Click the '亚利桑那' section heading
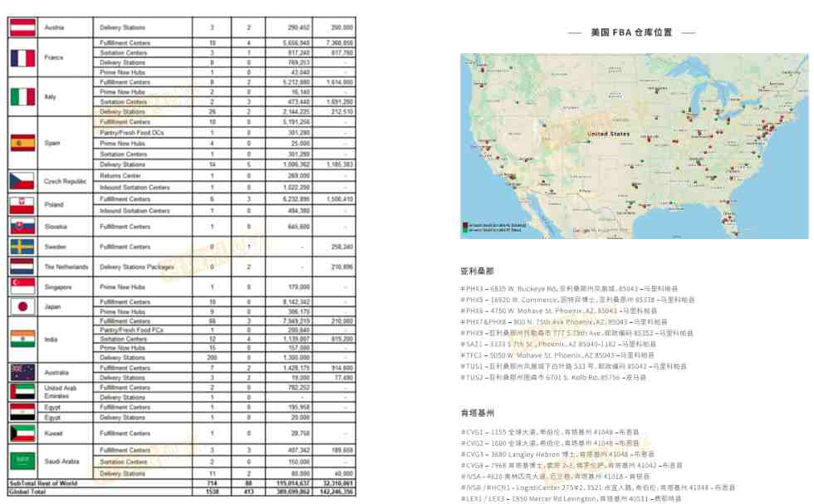Viewport: 814px width, 504px height. click(477, 271)
